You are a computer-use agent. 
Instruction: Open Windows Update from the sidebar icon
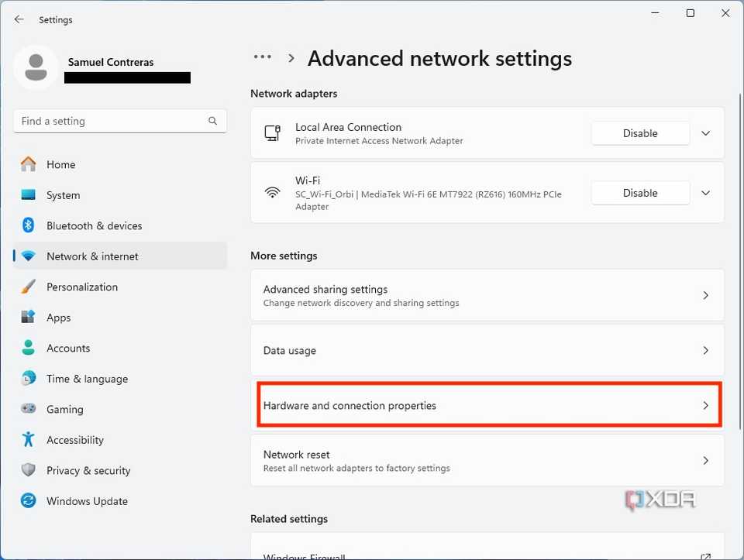tap(29, 501)
